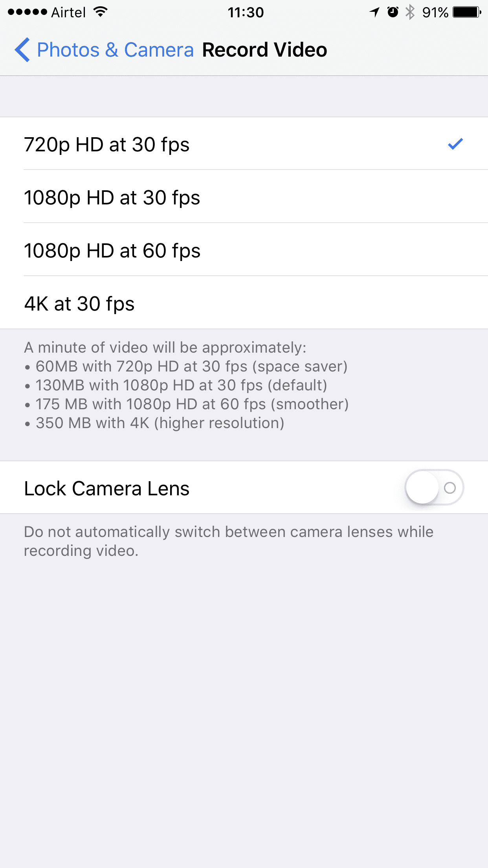
Task: Tap the blue checkmark beside 720p HD
Action: (x=455, y=144)
